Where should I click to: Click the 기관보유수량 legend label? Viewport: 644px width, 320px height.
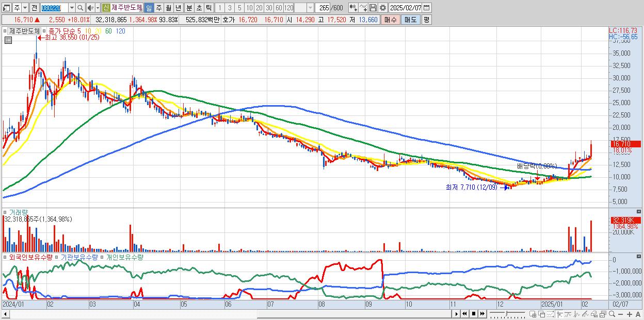click(x=79, y=257)
